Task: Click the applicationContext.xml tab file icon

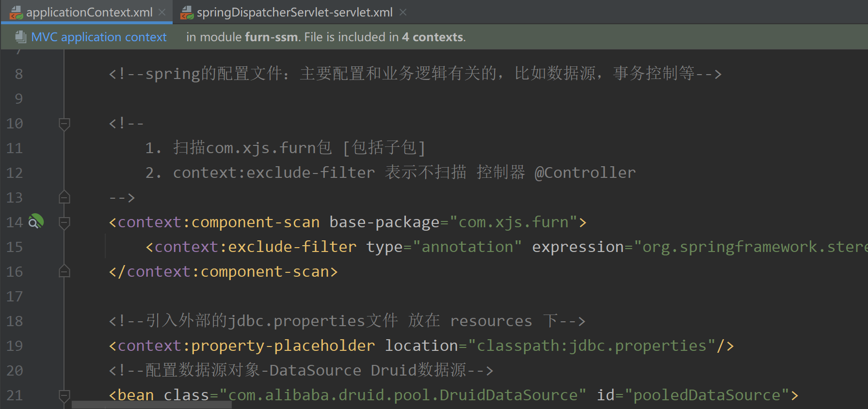Action: 16,13
